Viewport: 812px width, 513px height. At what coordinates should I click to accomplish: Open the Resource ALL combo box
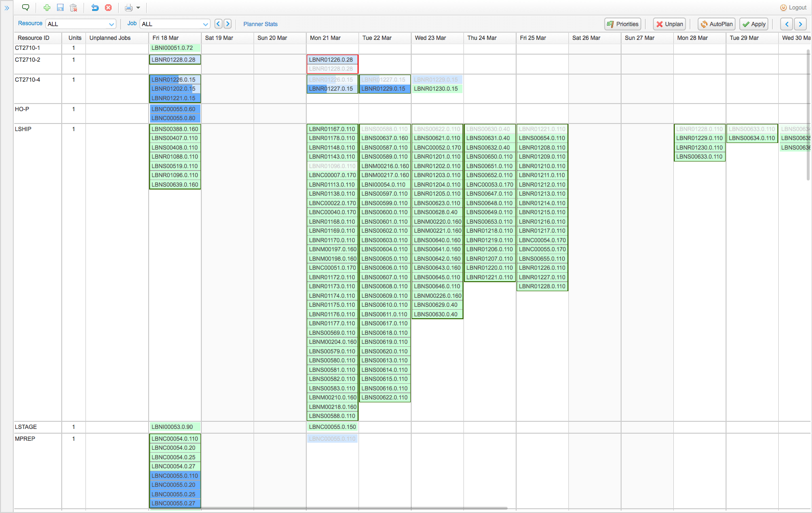click(81, 24)
